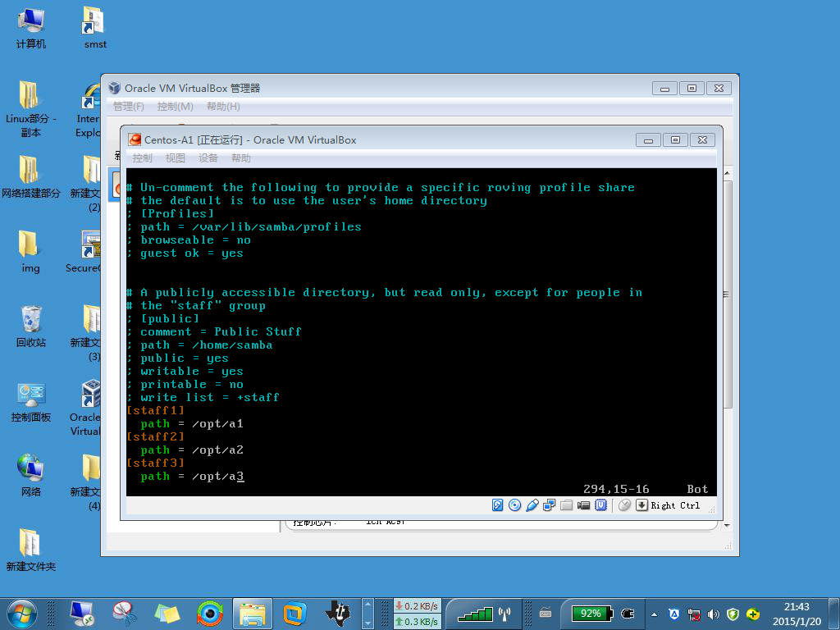Image resolution: width=840 pixels, height=630 pixels.
Task: Click the VirtualBox manager vertical scrollbar thumb
Action: point(728,294)
